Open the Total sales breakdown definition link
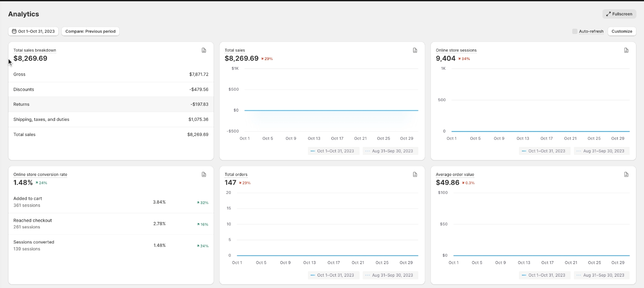The image size is (644, 288). (34, 50)
